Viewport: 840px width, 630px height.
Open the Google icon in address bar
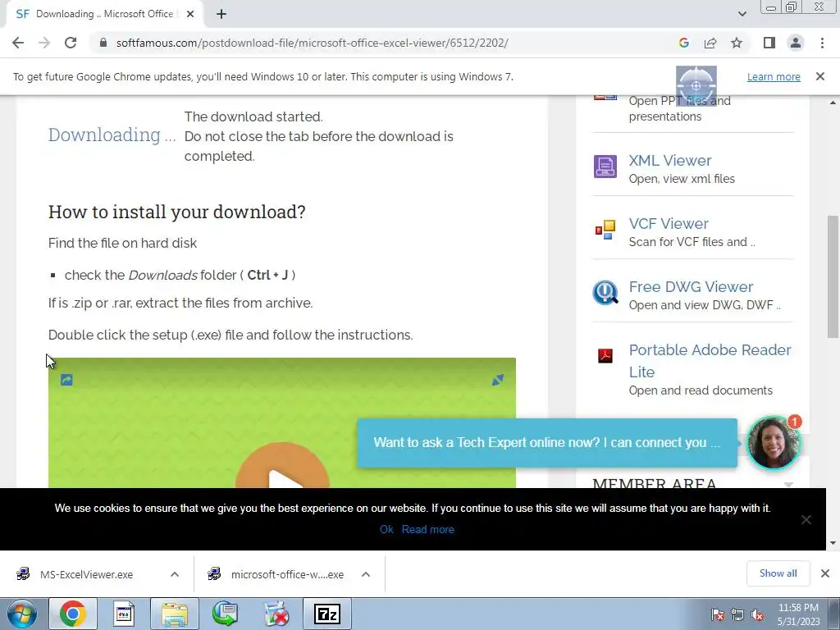point(683,43)
